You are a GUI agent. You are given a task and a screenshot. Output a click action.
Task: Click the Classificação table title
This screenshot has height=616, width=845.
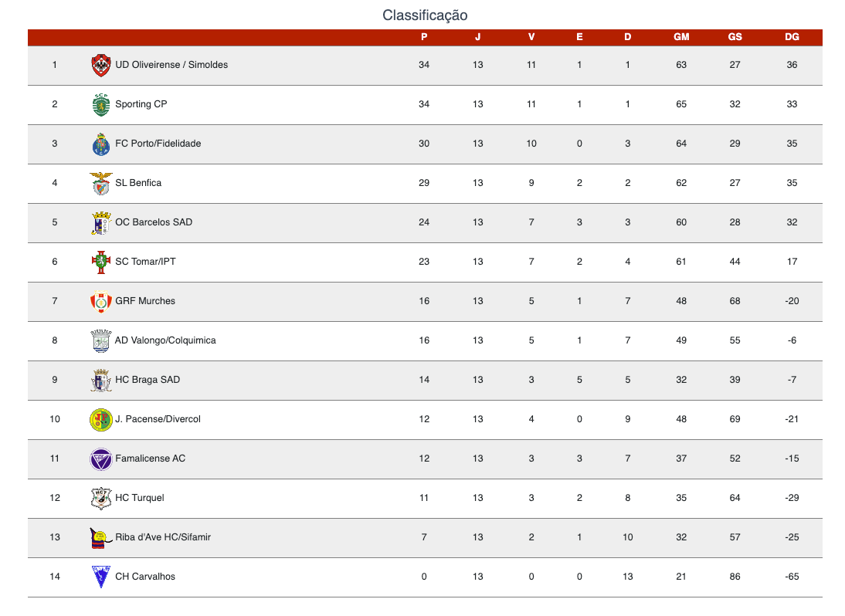425,15
